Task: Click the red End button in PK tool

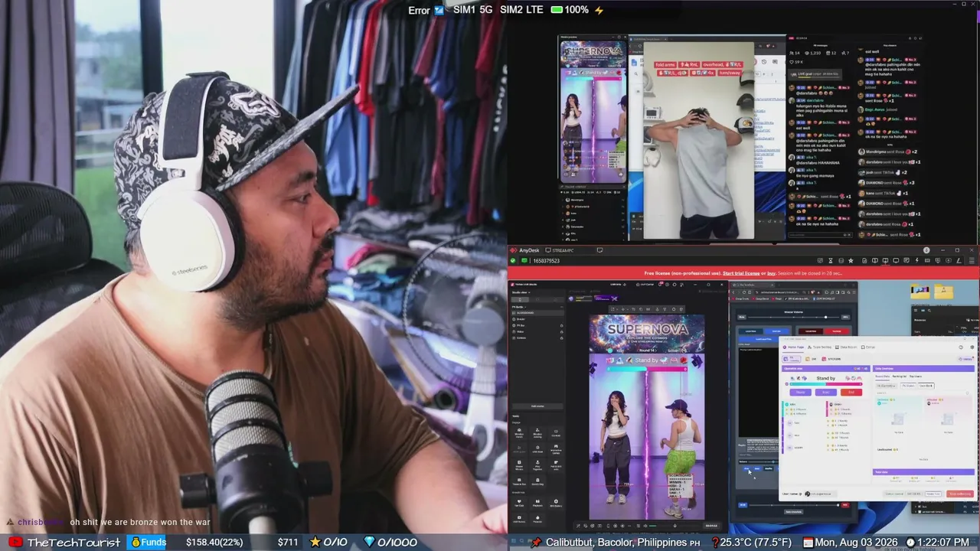Action: [851, 392]
